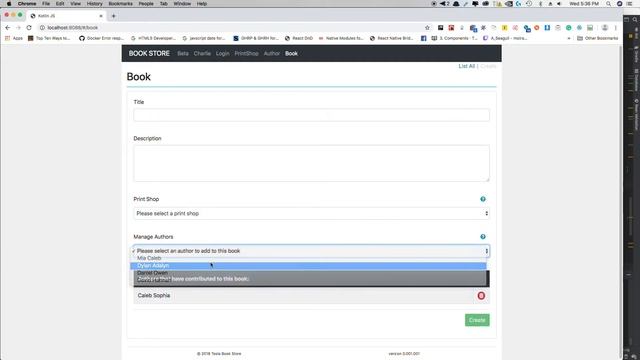The width and height of the screenshot is (640, 360).
Task: Click the green circle extension icon
Action: tap(569, 28)
